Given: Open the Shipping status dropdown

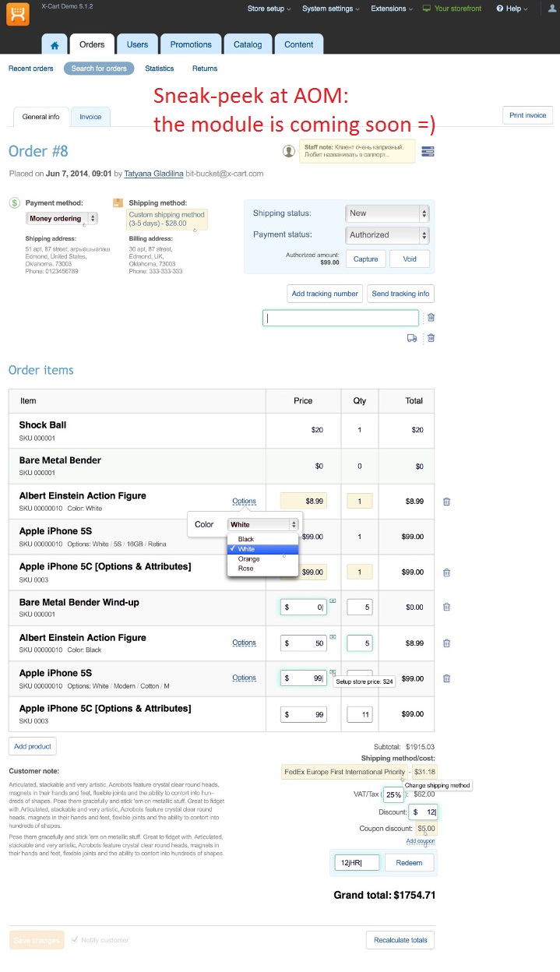Looking at the screenshot, I should tap(387, 213).
